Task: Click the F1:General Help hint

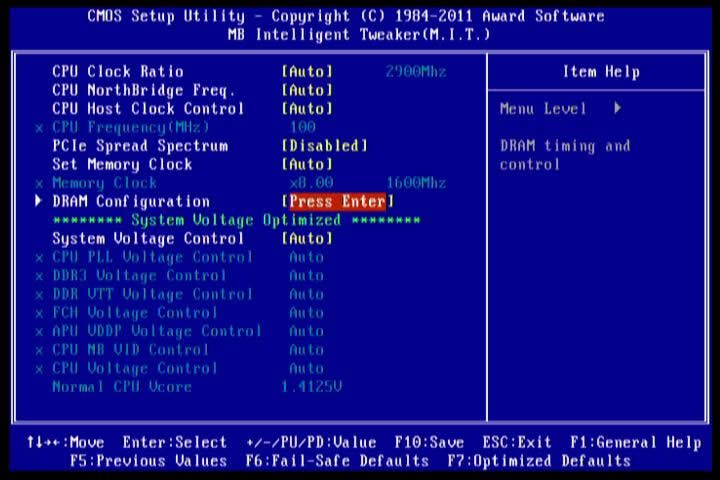Action: pyautogui.click(x=636, y=443)
